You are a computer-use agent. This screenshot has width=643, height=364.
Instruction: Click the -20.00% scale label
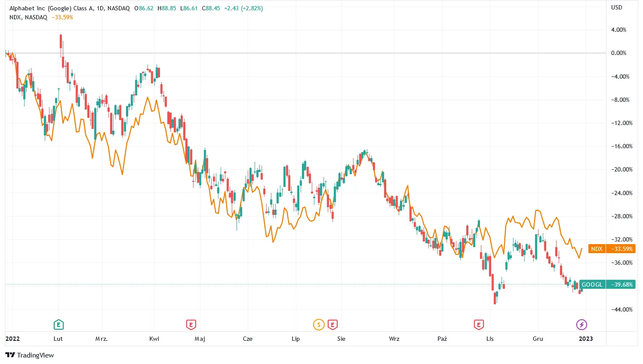tap(622, 169)
